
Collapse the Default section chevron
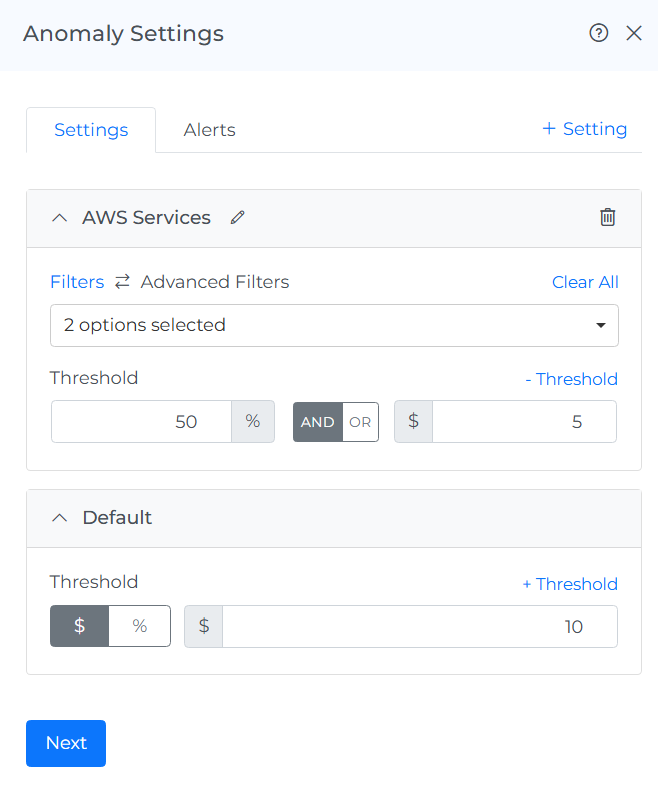pyautogui.click(x=59, y=518)
